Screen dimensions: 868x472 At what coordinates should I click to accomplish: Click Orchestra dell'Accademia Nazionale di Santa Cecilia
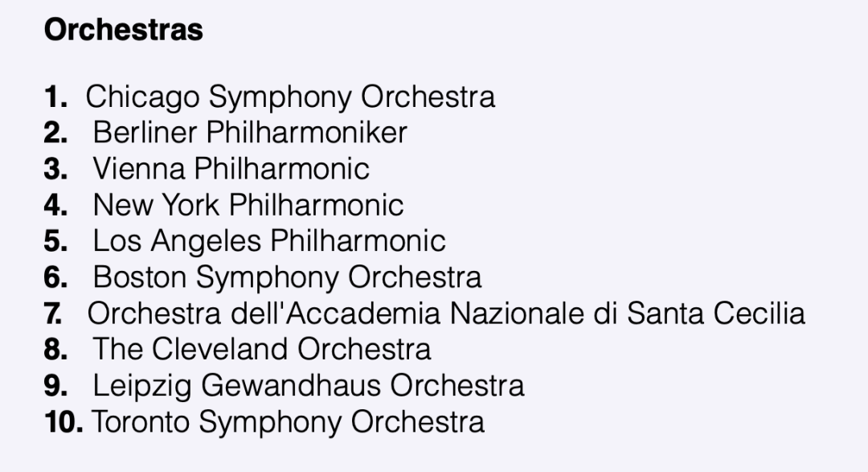point(446,313)
